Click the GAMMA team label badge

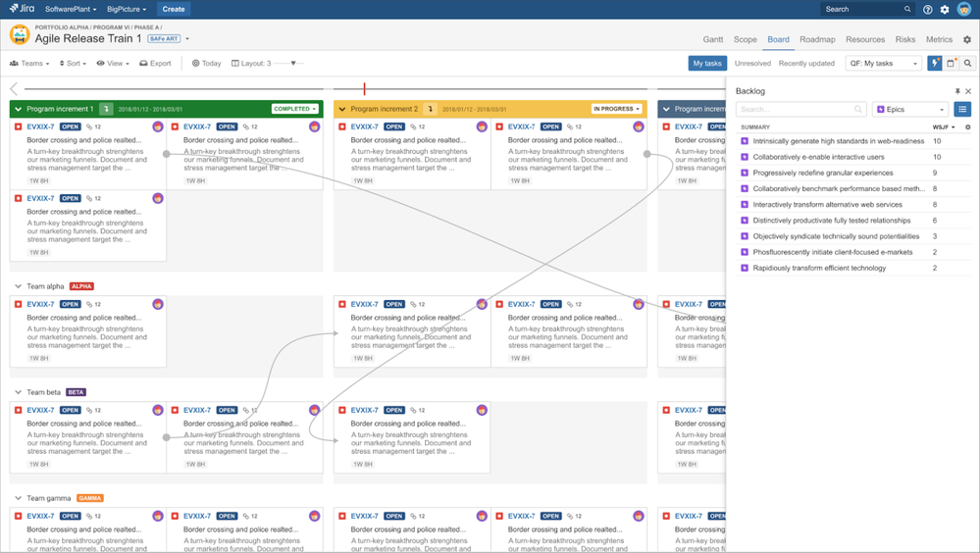pyautogui.click(x=90, y=498)
